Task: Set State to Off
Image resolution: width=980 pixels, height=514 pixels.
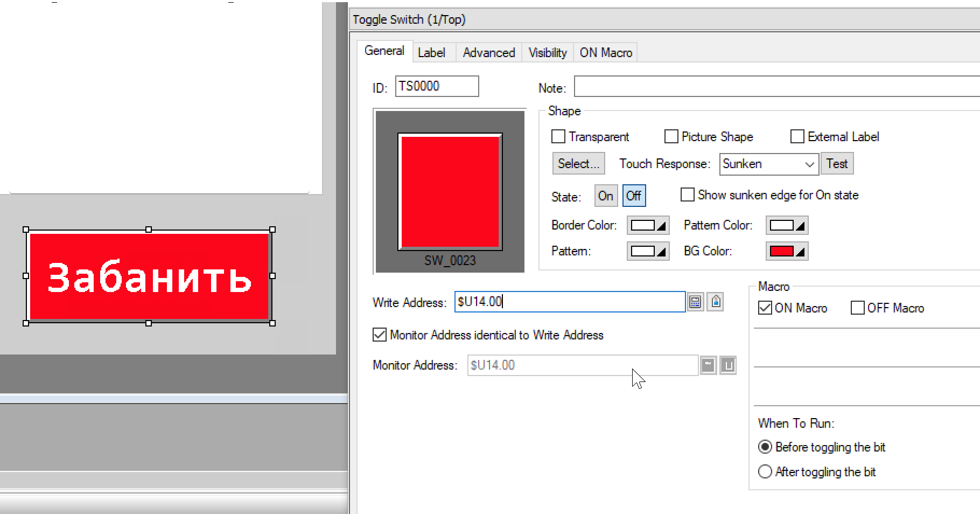Action: pos(634,196)
